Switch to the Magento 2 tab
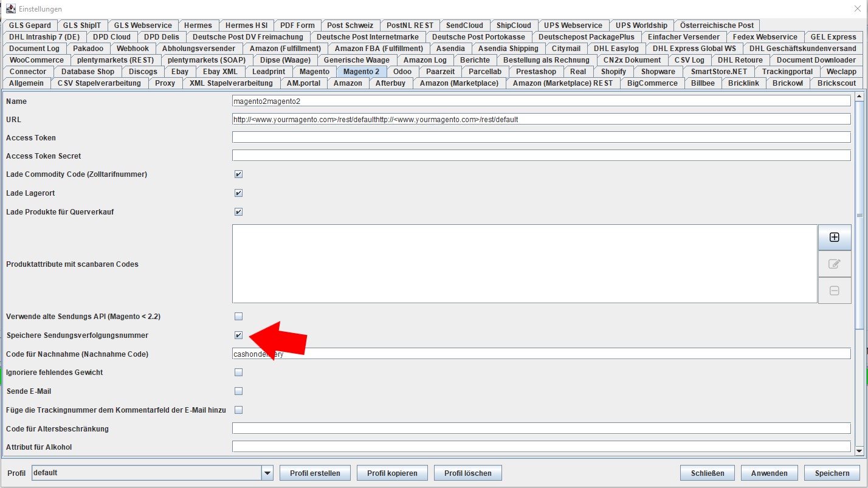868x488 pixels. click(x=361, y=72)
